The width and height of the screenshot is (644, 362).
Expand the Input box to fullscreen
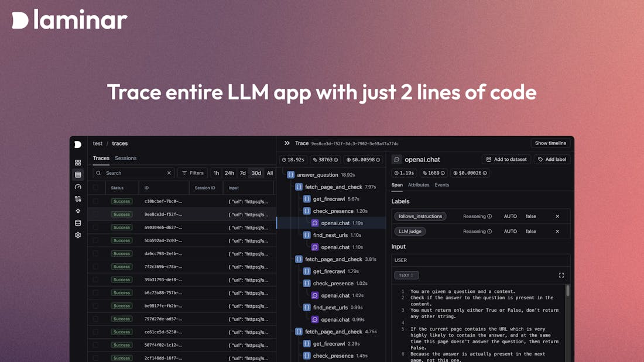[x=561, y=275]
